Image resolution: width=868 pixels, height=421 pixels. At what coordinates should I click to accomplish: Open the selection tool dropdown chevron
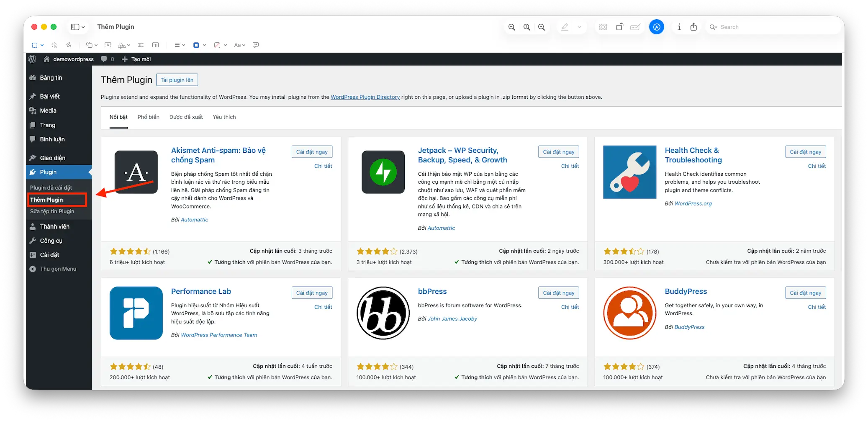[42, 45]
